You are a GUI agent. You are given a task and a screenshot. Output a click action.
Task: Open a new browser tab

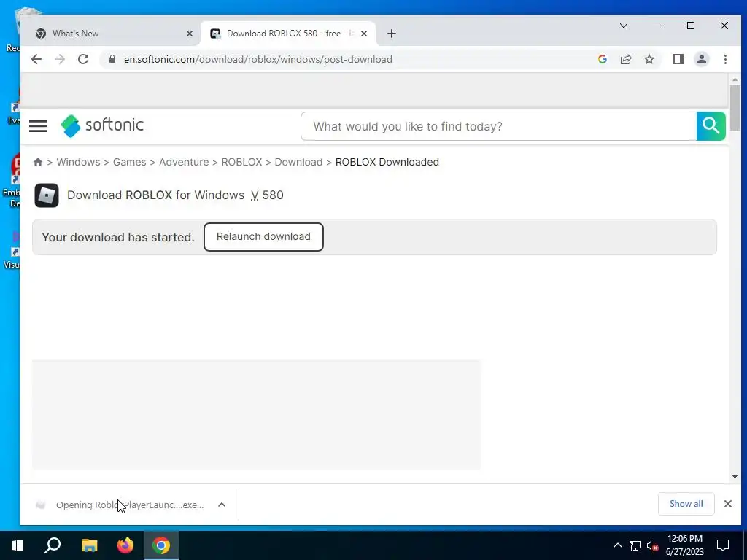coord(392,34)
